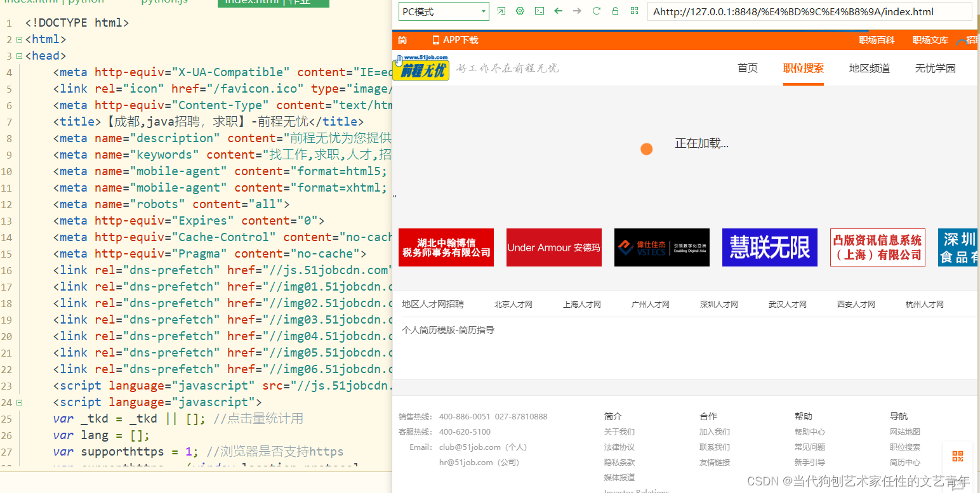The width and height of the screenshot is (980, 493).
Task: Click the 'var lang = [];' code line
Action: pyautogui.click(x=102, y=435)
